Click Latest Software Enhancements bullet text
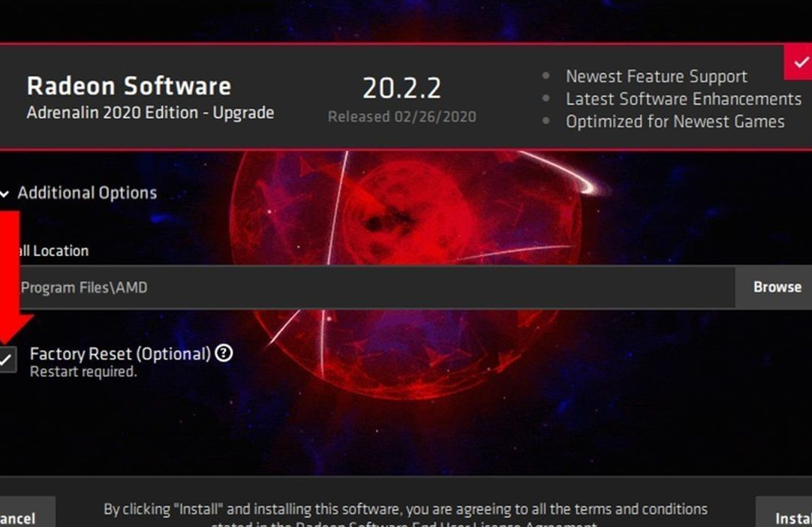812x527 pixels. 683,99
